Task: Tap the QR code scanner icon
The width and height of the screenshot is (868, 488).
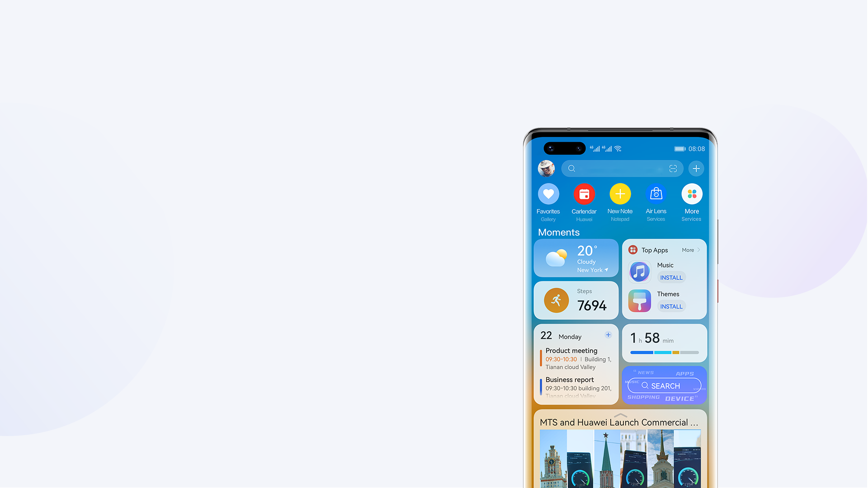Action: click(672, 168)
